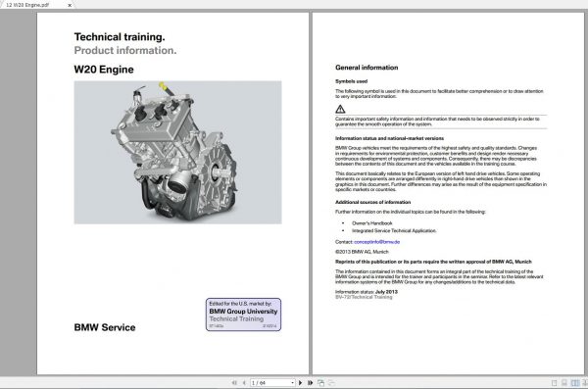Click the '©2013 BMW AG, Munich' line
The width and height of the screenshot is (588, 389).
[362, 252]
